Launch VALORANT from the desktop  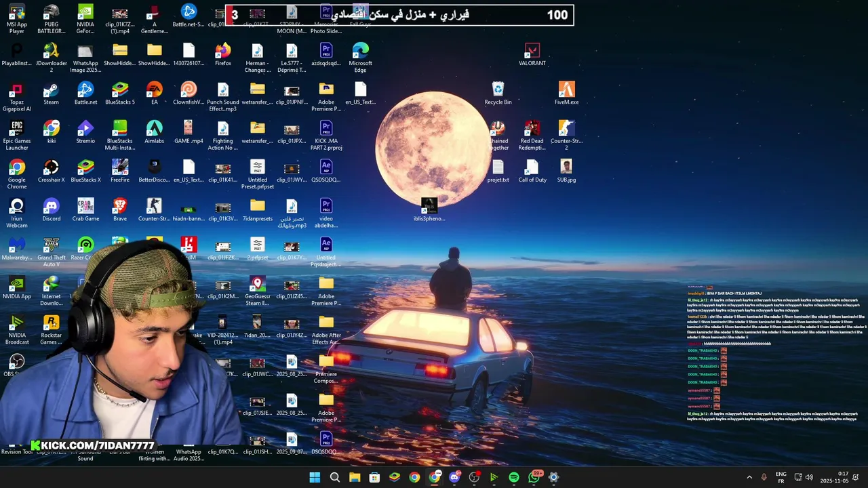click(532, 54)
